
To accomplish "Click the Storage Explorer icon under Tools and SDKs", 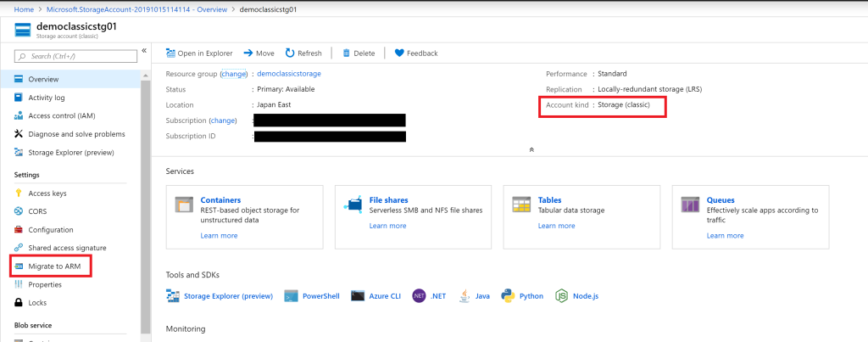I will point(173,296).
